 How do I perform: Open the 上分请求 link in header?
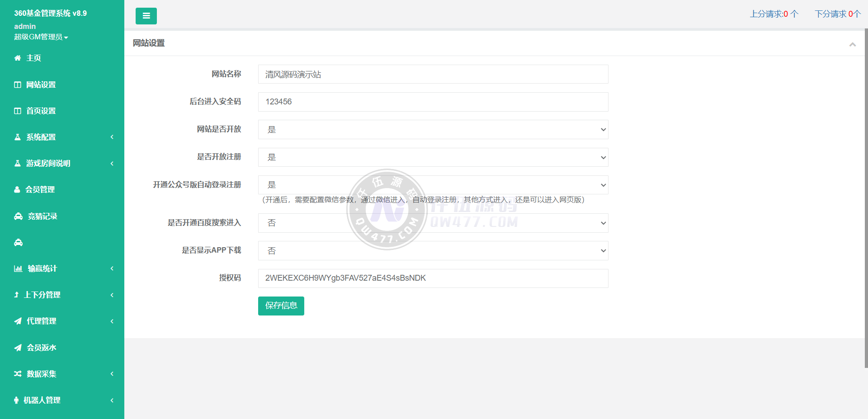(774, 14)
